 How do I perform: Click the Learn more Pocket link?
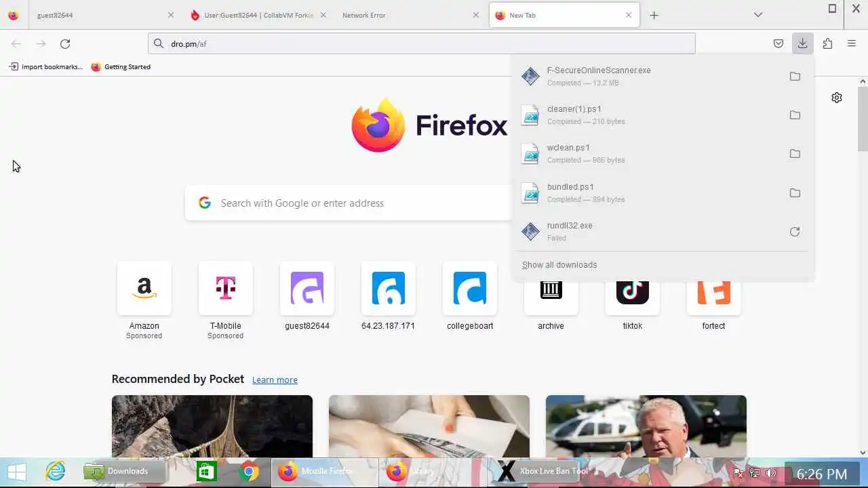275,380
